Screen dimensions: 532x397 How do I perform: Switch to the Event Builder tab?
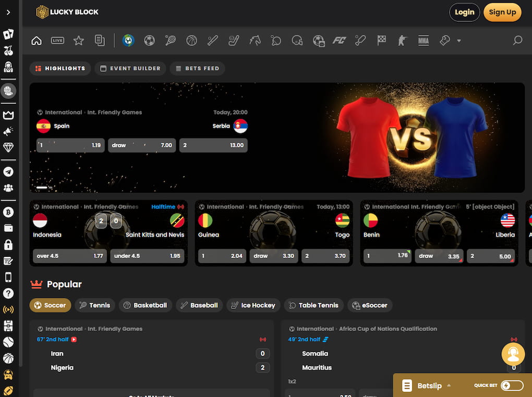(130, 68)
